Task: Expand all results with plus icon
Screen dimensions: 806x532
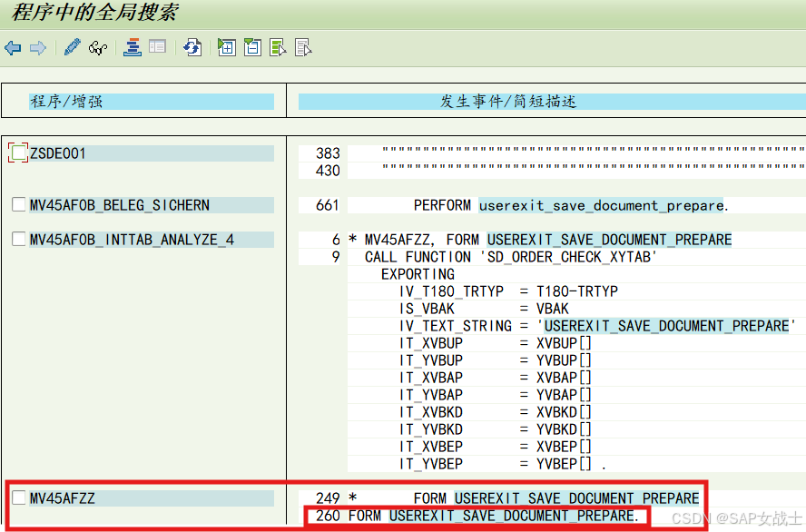Action: pyautogui.click(x=226, y=47)
